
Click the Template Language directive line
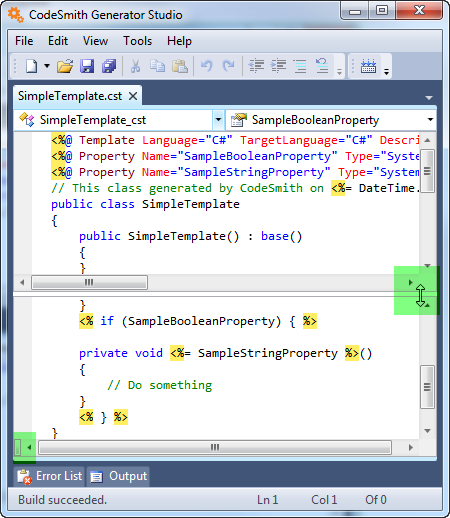(x=235, y=140)
